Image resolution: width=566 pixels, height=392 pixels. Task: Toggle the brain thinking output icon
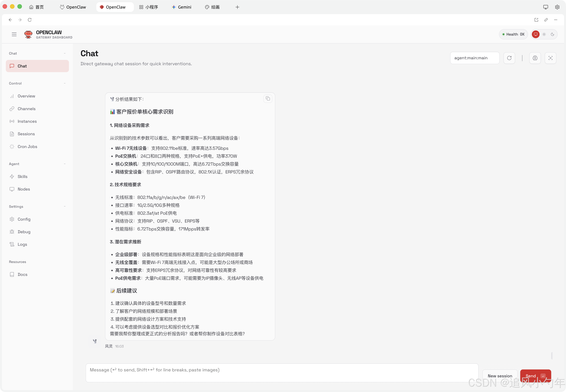click(x=535, y=58)
